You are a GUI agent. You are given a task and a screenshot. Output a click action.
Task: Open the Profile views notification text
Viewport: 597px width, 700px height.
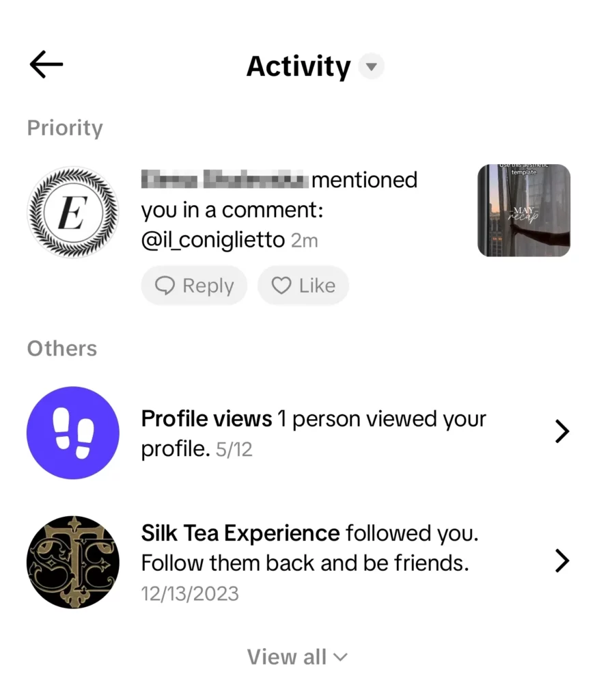(313, 433)
